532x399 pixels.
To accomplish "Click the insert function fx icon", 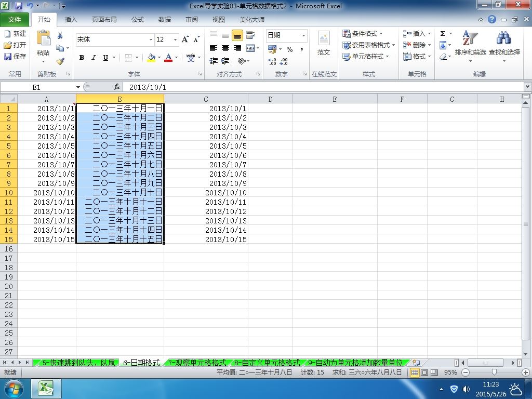I will coord(117,87).
